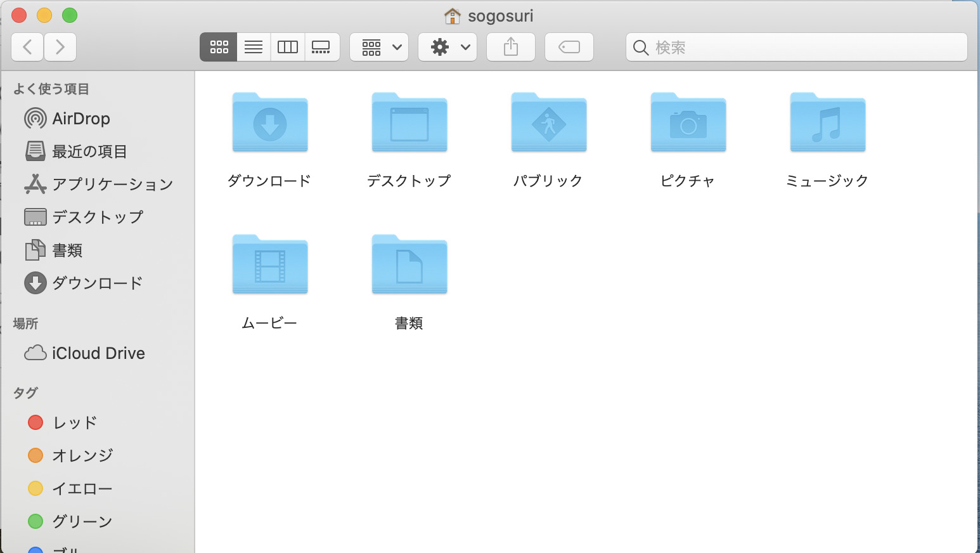Open ダウンロード from the sidebar label
The height and width of the screenshot is (553, 980).
click(x=98, y=283)
